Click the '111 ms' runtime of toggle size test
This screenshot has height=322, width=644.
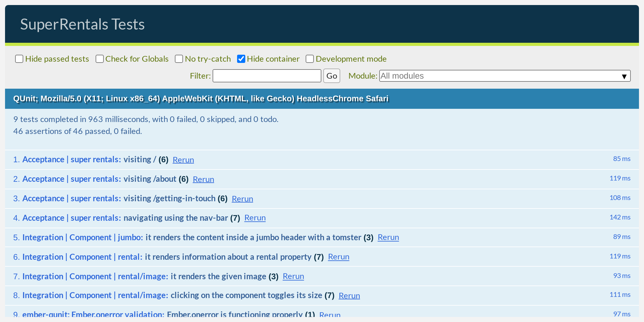pos(620,295)
